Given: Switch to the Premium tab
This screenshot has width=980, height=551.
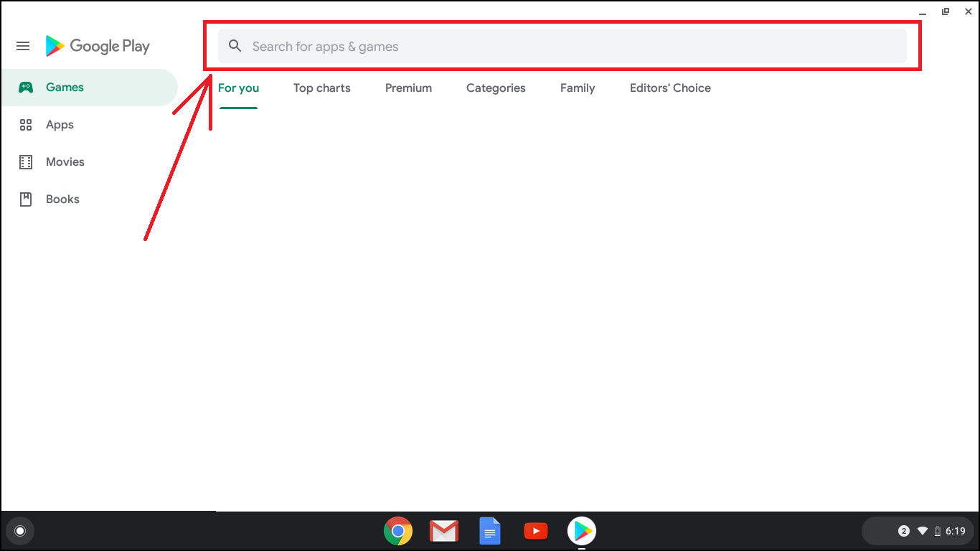Looking at the screenshot, I should coord(408,88).
